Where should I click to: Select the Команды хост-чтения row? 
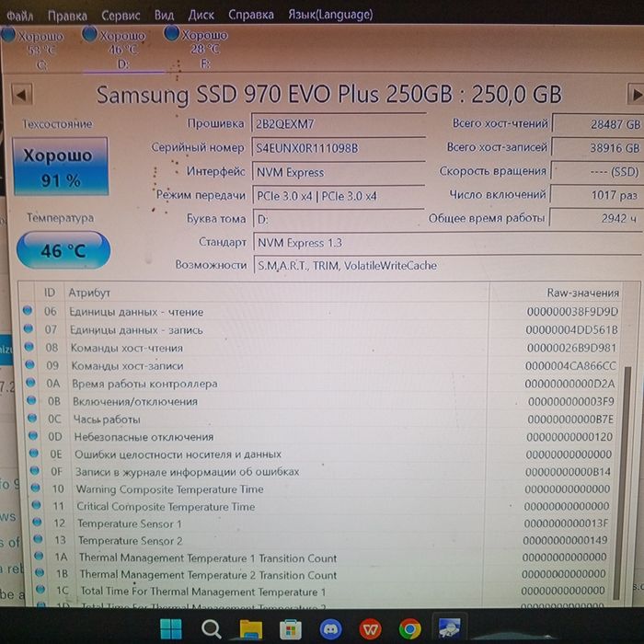pyautogui.click(x=322, y=348)
